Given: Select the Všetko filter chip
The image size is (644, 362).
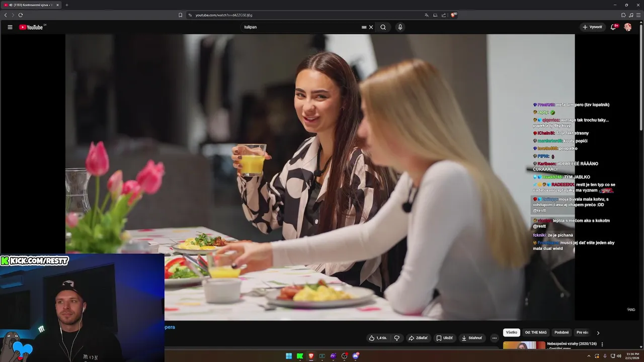Looking at the screenshot, I should click(512, 332).
